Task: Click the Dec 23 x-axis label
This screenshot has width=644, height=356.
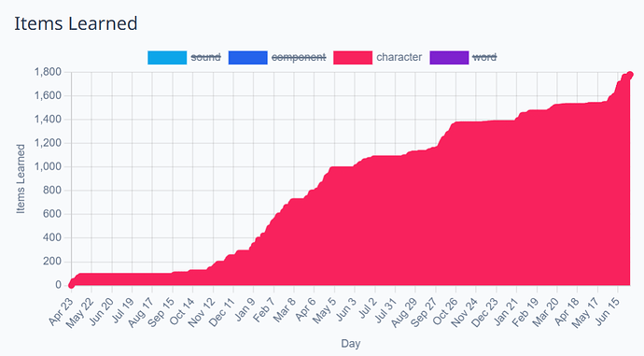Action: coord(485,313)
